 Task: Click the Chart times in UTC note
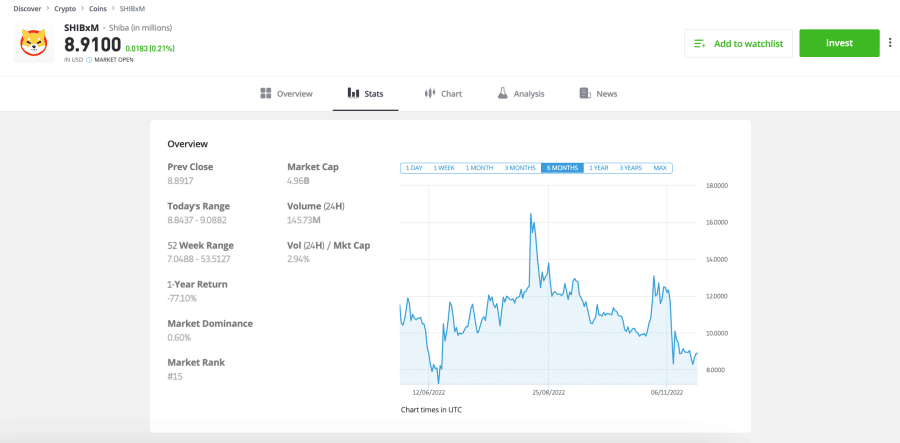click(x=431, y=410)
